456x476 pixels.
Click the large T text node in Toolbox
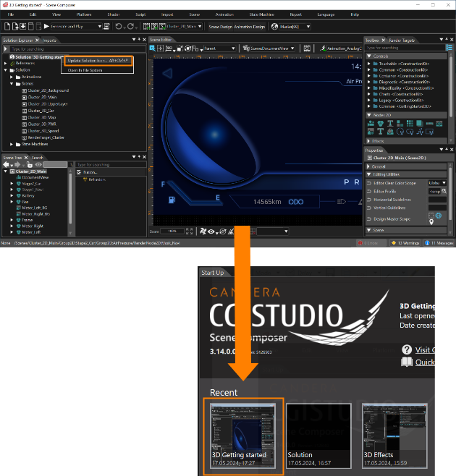point(380,131)
